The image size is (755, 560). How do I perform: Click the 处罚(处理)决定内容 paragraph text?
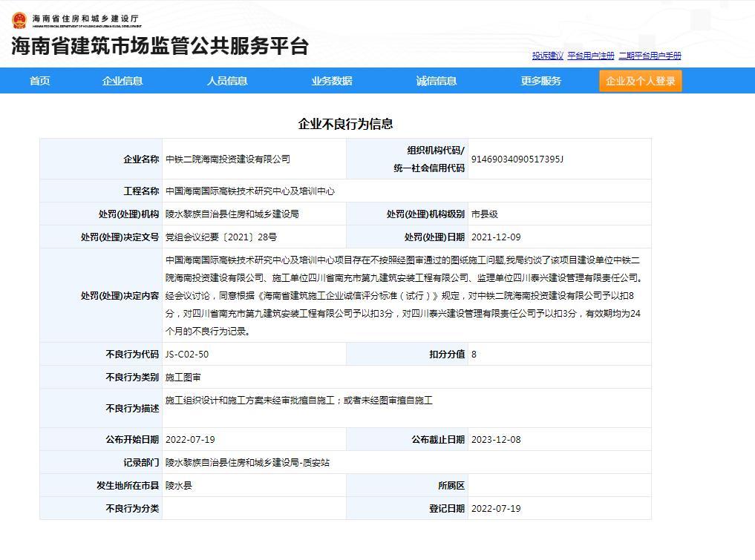404,295
